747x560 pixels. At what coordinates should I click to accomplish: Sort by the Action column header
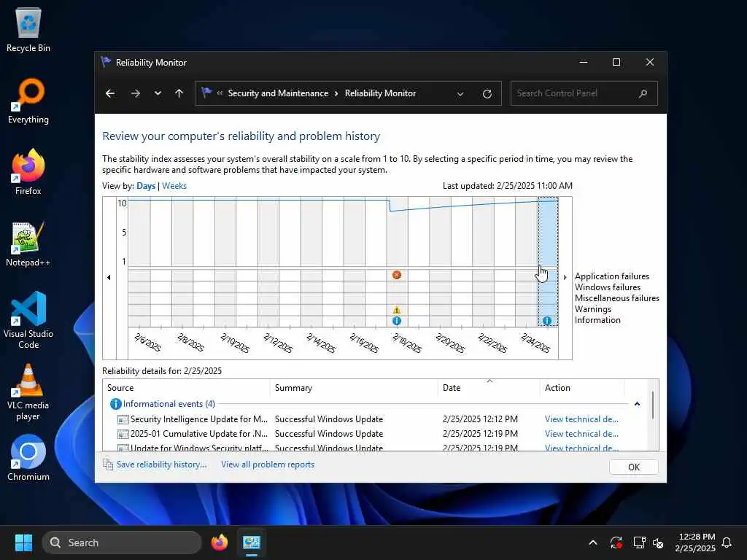[x=582, y=388]
